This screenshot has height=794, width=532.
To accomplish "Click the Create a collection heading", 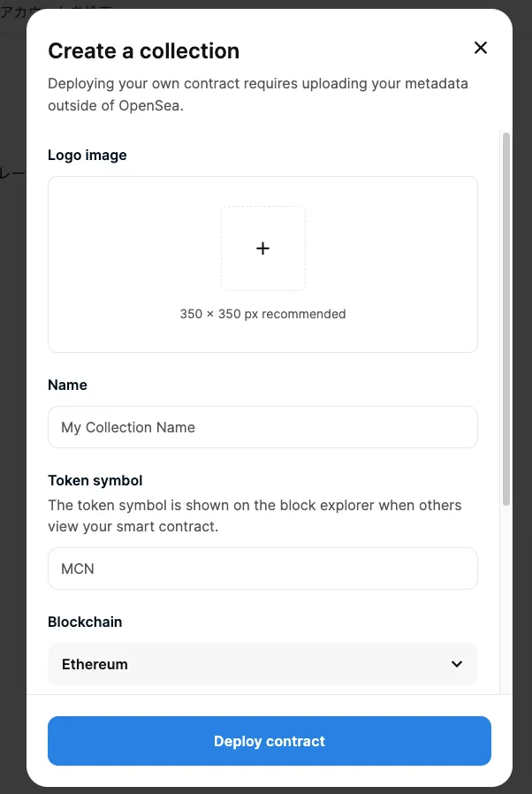I will [x=143, y=50].
